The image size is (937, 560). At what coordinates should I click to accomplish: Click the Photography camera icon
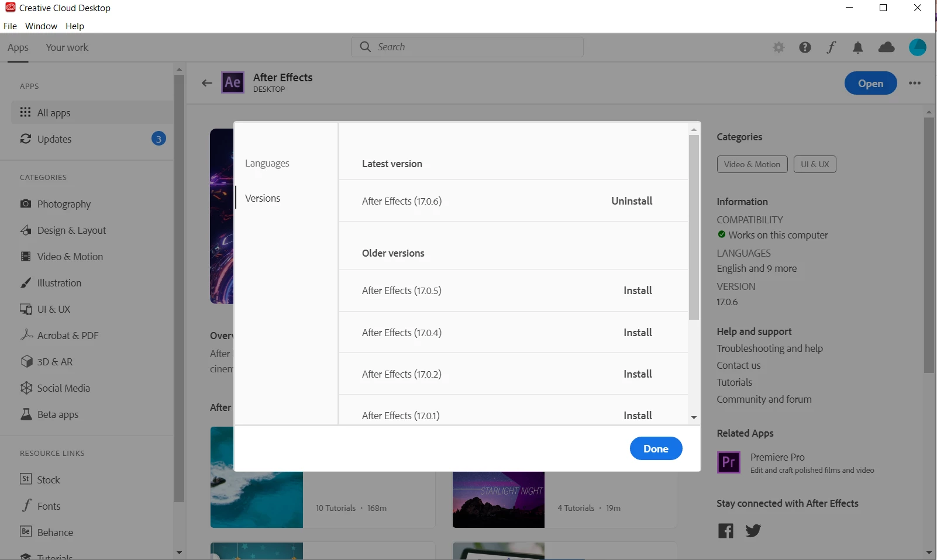pyautogui.click(x=26, y=203)
